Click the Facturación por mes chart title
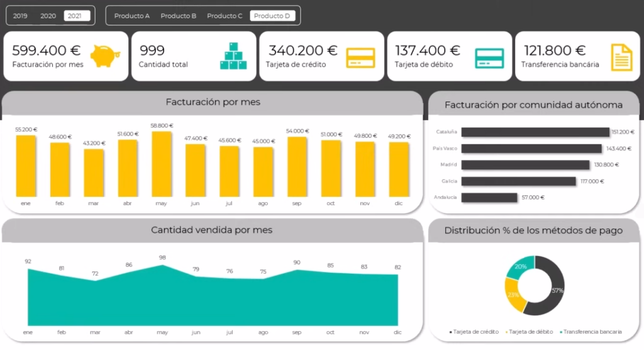Viewport: 644px width, 350px height. [x=213, y=102]
